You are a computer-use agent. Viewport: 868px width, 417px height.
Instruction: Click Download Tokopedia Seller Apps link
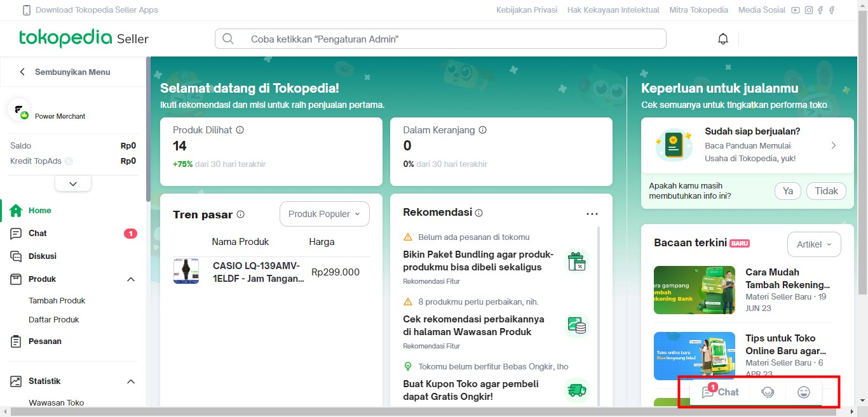[x=97, y=10]
